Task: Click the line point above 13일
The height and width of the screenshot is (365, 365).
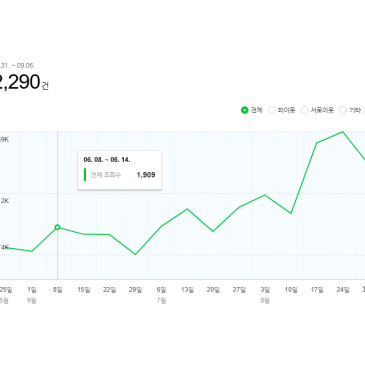Action: tap(187, 209)
